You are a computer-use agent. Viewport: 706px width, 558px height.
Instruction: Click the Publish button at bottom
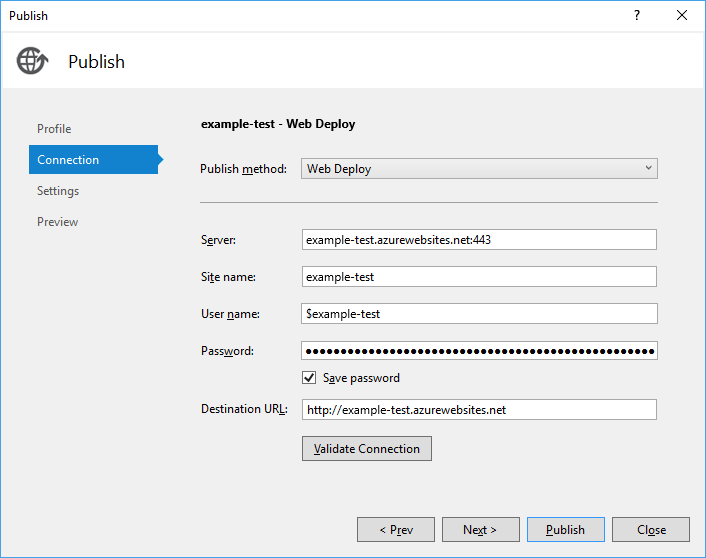point(566,530)
